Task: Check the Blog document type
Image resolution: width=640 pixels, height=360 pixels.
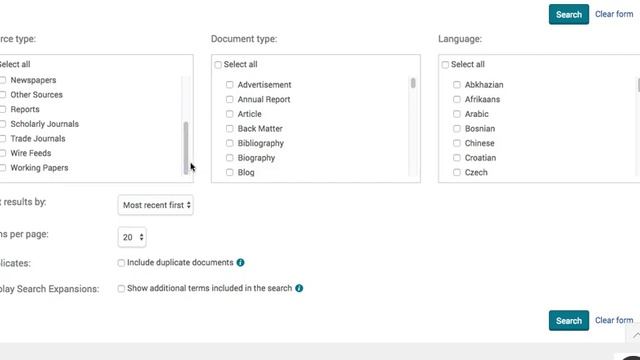Action: click(x=229, y=172)
